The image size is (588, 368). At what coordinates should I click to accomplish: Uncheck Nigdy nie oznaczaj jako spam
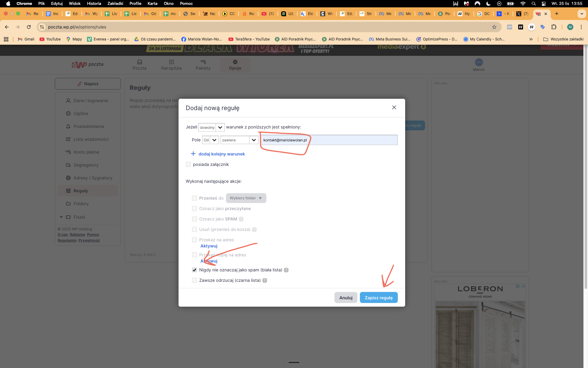[194, 270]
